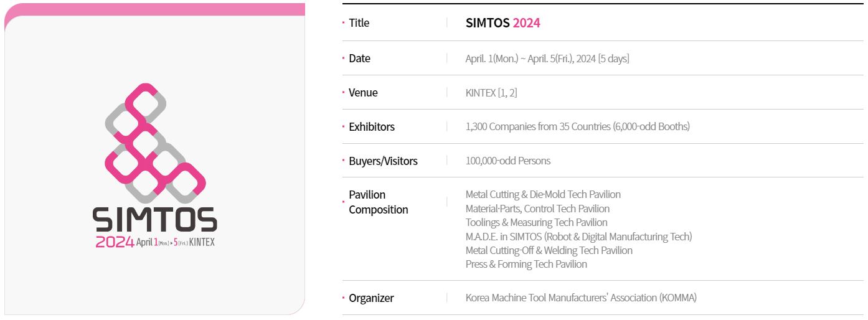Click Metal Cutting & Die-Mold Tech Pavilion
The width and height of the screenshot is (868, 320).
543,194
